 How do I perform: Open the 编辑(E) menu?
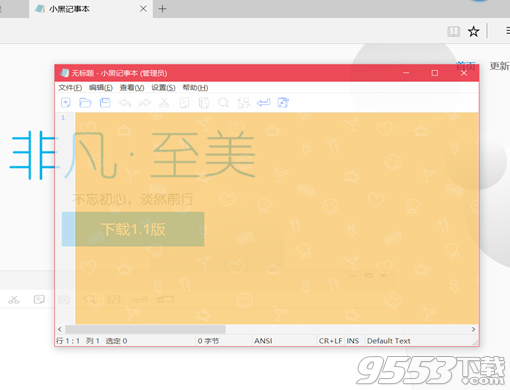[101, 88]
